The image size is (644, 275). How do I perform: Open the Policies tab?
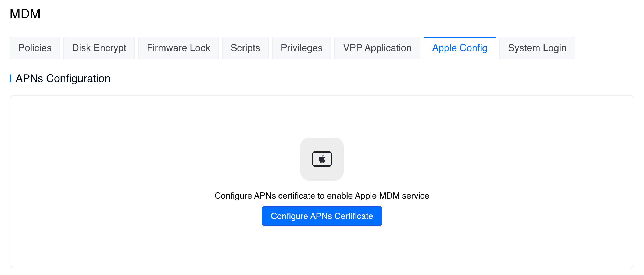click(35, 48)
